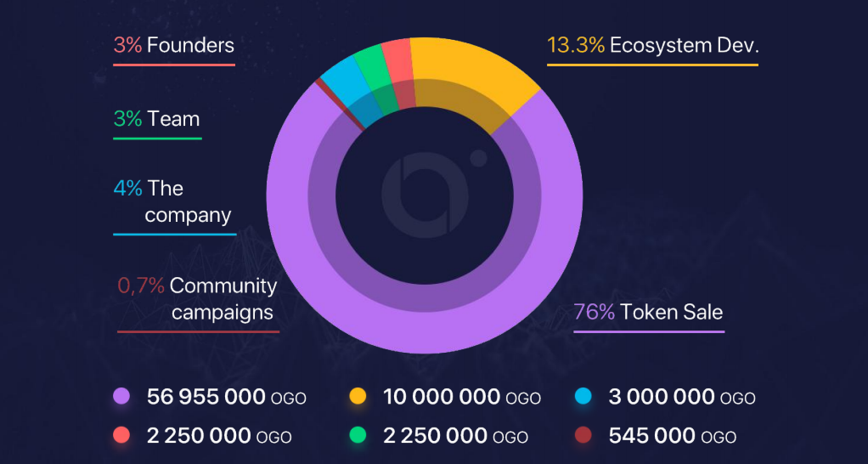Click the coral legend dot in the bottom-left legend

(x=121, y=436)
